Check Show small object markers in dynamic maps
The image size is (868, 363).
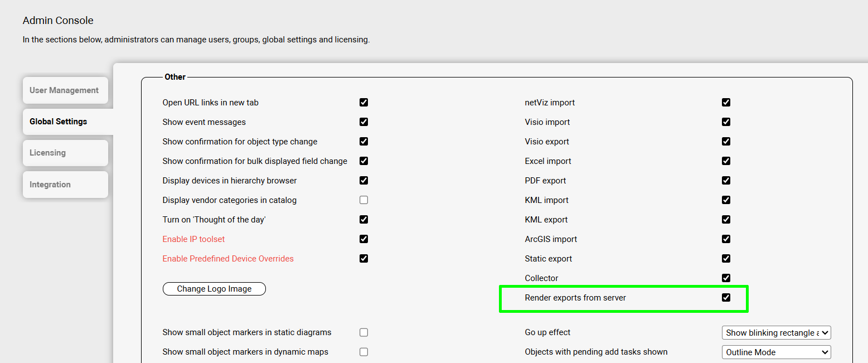(363, 352)
